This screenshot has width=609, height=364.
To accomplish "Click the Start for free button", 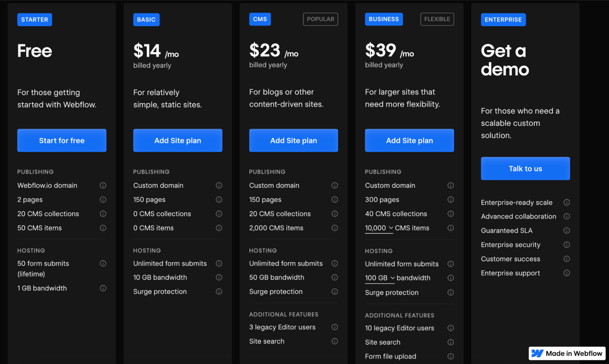I will [61, 140].
